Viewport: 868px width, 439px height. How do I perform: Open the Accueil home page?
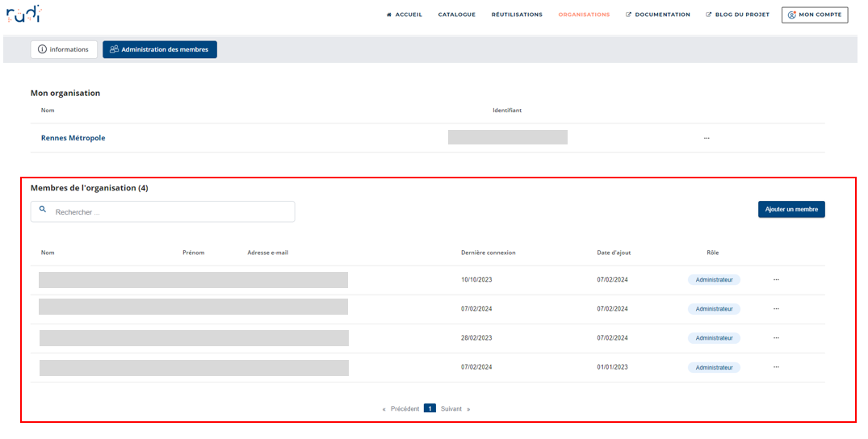(405, 15)
